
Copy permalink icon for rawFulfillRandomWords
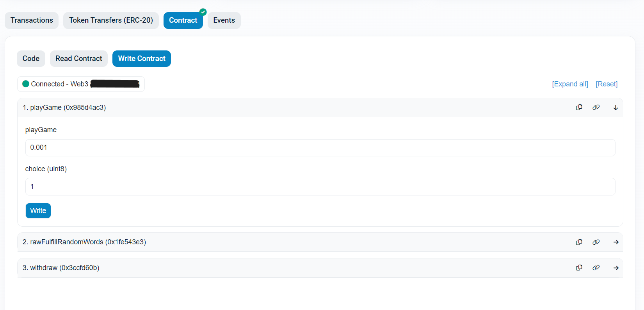(x=596, y=242)
